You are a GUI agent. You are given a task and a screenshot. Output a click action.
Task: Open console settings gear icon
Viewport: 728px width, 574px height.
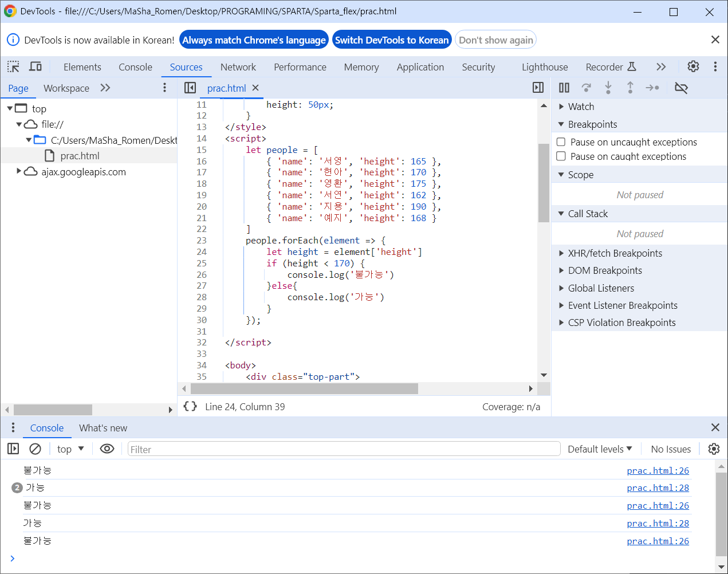[714, 449]
